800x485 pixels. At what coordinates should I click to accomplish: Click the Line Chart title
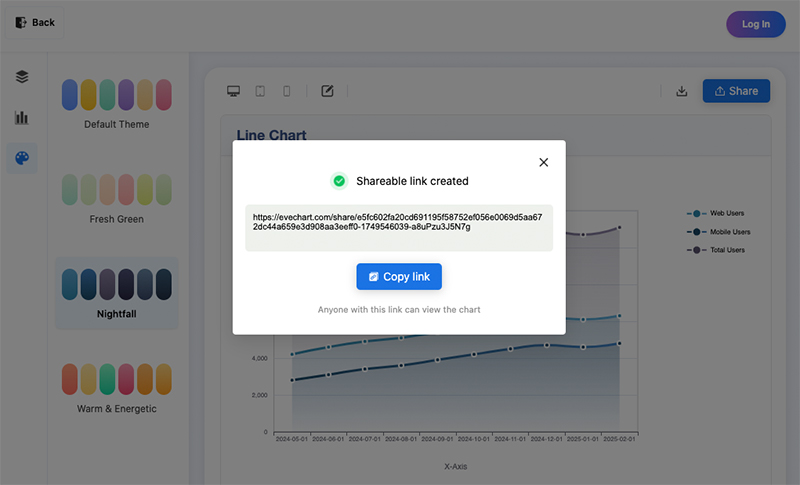tap(271, 135)
